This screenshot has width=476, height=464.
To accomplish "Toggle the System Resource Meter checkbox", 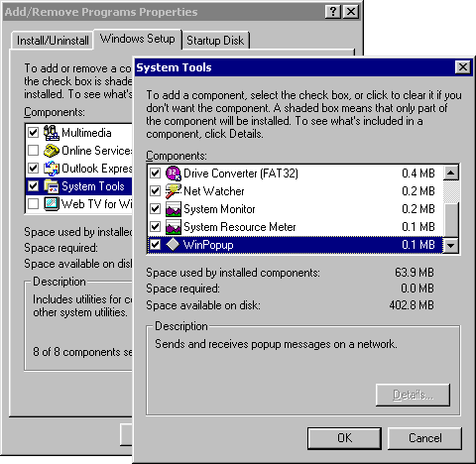I will [155, 227].
